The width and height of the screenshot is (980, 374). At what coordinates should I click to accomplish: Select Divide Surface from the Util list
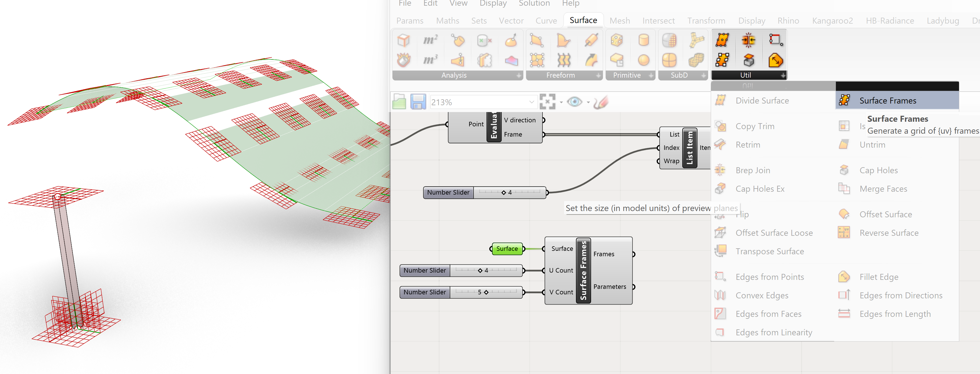pyautogui.click(x=762, y=100)
